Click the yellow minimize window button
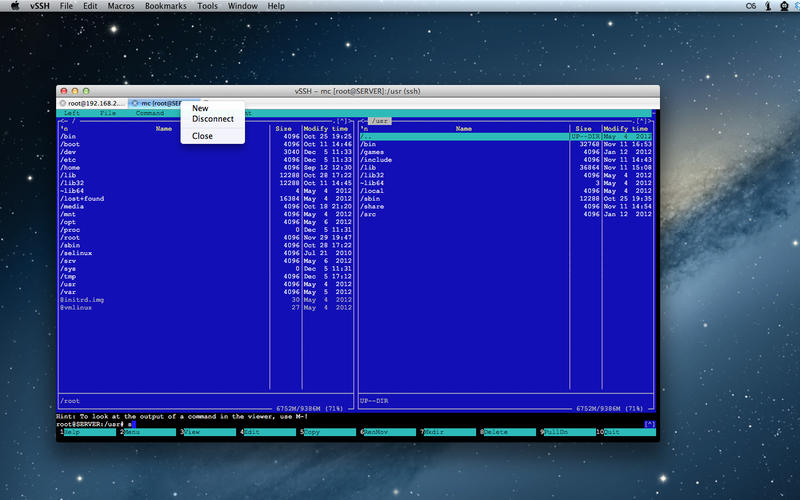The height and width of the screenshot is (500, 800). pos(74,90)
